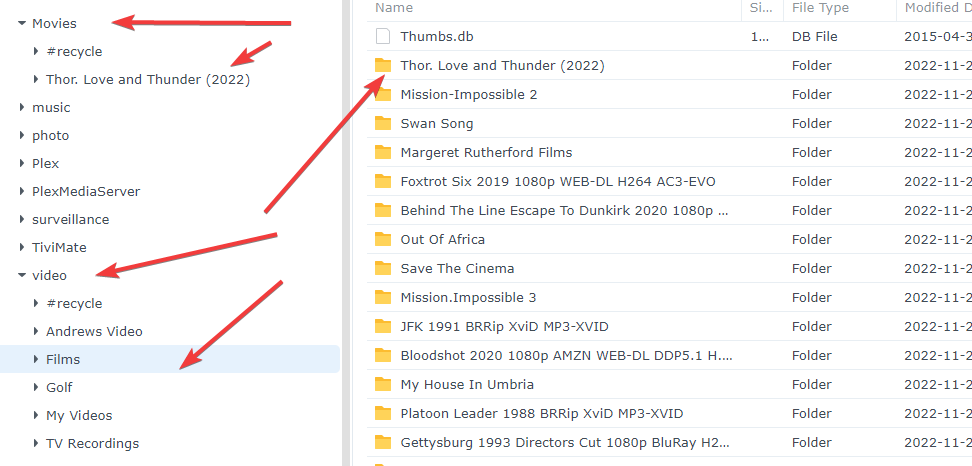Expand the Andrews Video node

click(x=36, y=332)
